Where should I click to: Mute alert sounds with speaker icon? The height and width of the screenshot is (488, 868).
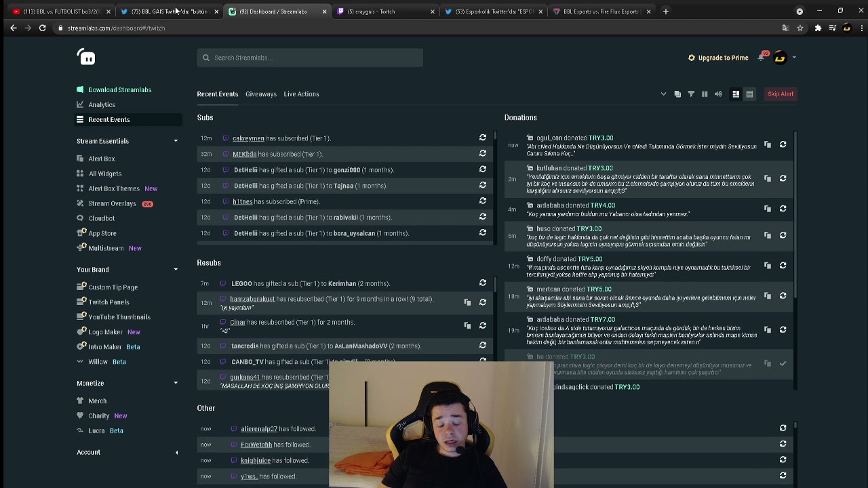(718, 94)
